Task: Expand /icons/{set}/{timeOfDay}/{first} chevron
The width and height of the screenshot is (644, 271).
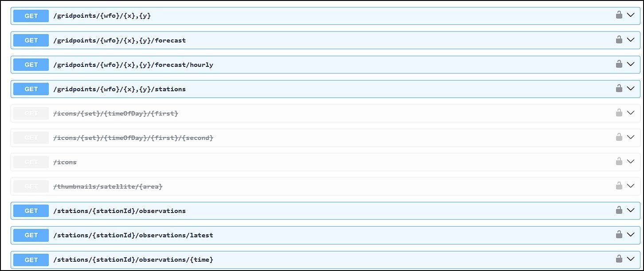Action: tap(631, 113)
